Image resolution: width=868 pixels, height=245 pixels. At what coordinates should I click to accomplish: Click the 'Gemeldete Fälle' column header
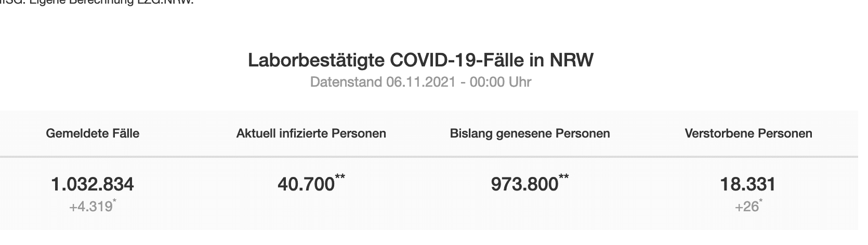[93, 133]
